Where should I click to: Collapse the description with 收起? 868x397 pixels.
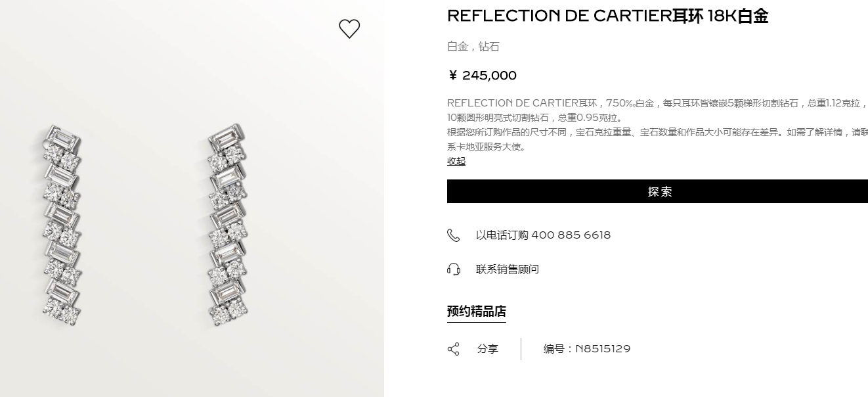[x=456, y=161]
